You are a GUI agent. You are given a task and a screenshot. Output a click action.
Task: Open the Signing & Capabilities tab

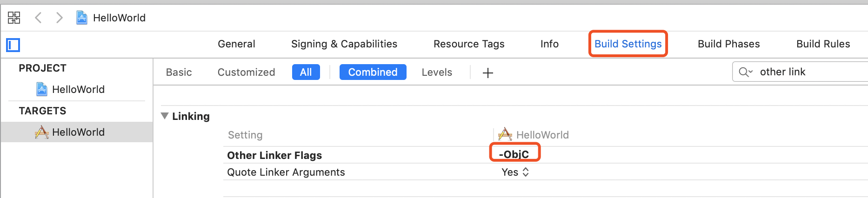click(x=344, y=44)
